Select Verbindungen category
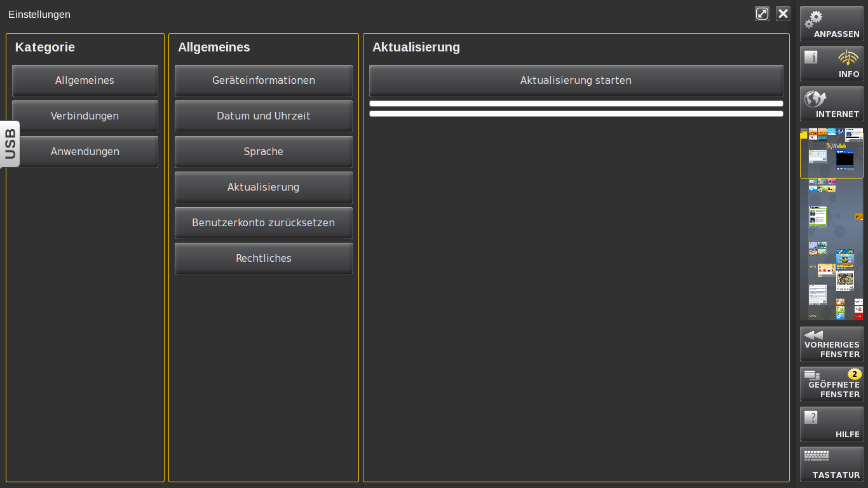 85,116
